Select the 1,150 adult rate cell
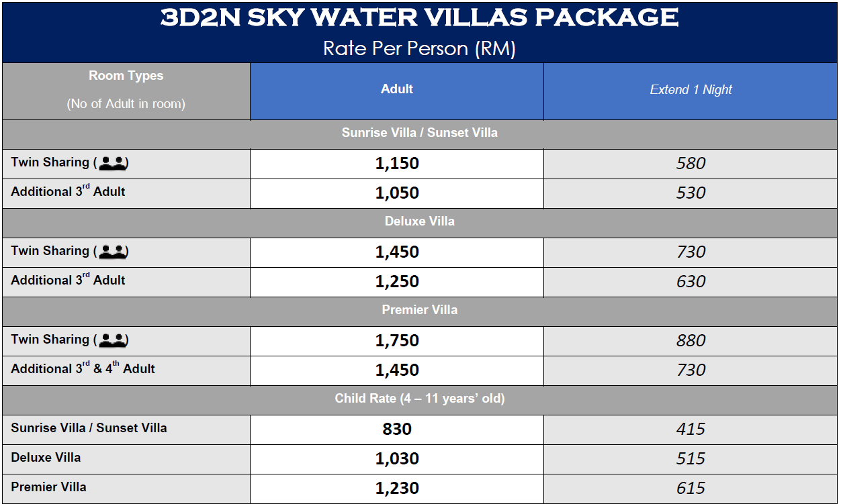The width and height of the screenshot is (841, 504). point(397,164)
